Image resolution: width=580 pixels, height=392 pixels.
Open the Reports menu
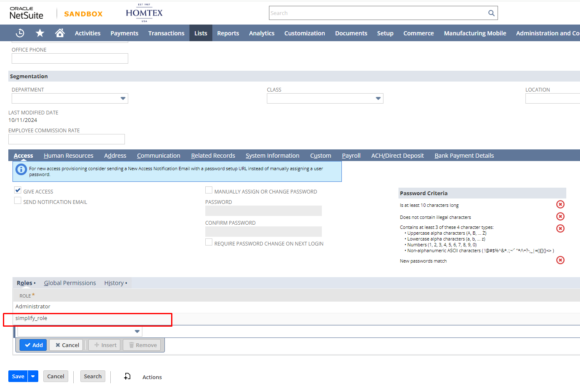pyautogui.click(x=228, y=33)
